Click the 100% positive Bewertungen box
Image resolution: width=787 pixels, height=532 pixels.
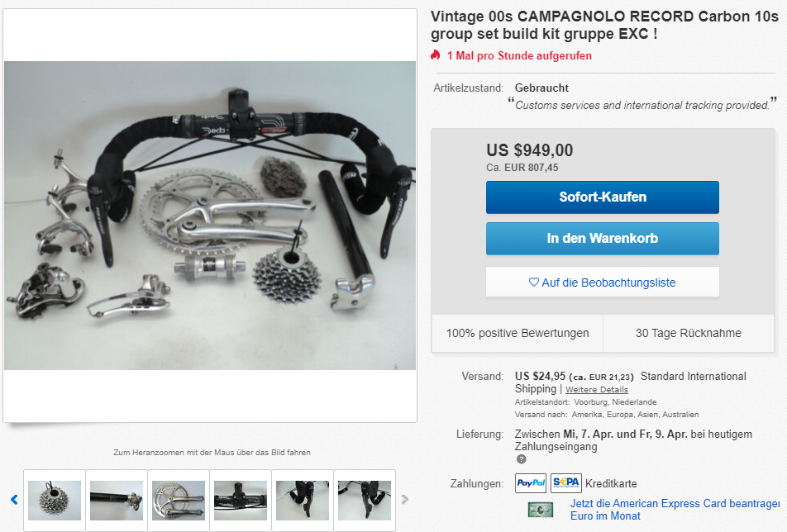518,333
